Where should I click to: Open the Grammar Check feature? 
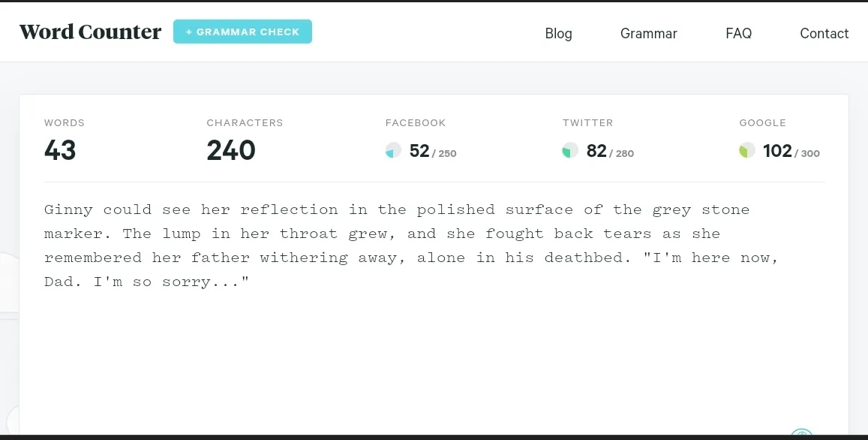[242, 32]
